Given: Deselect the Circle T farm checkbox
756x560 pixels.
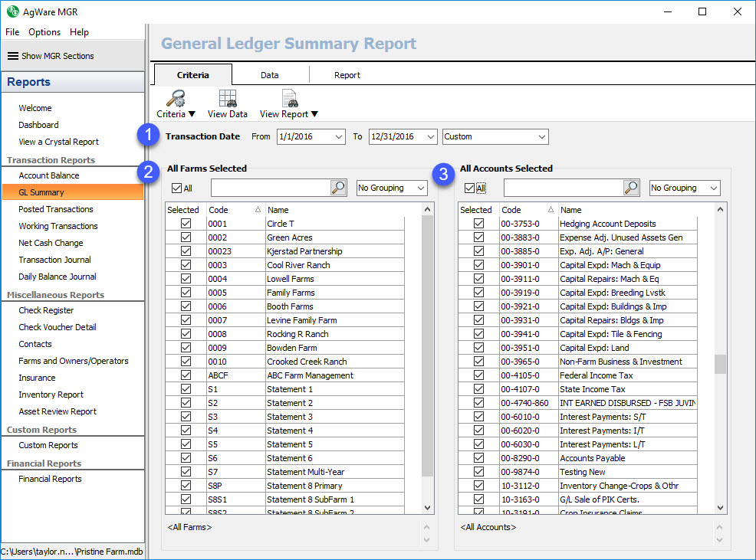Looking at the screenshot, I should tap(185, 224).
